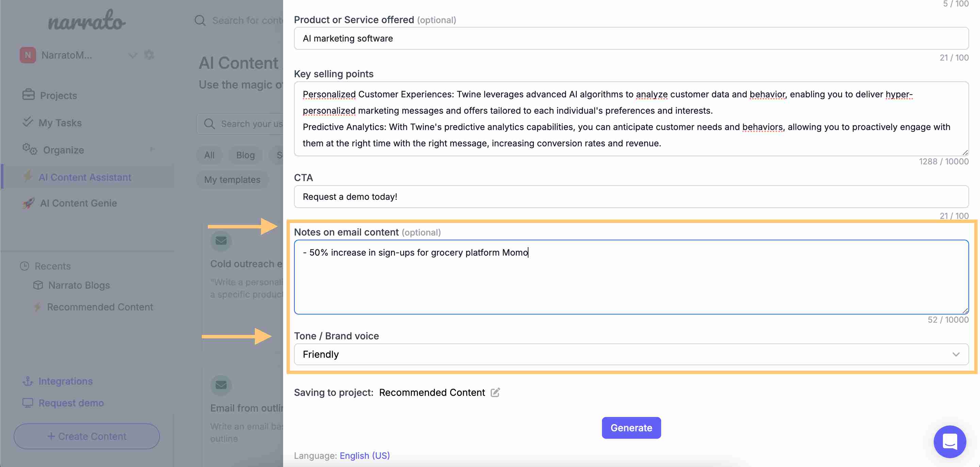The height and width of the screenshot is (467, 980).
Task: Click into the CTA input field
Action: point(631,197)
